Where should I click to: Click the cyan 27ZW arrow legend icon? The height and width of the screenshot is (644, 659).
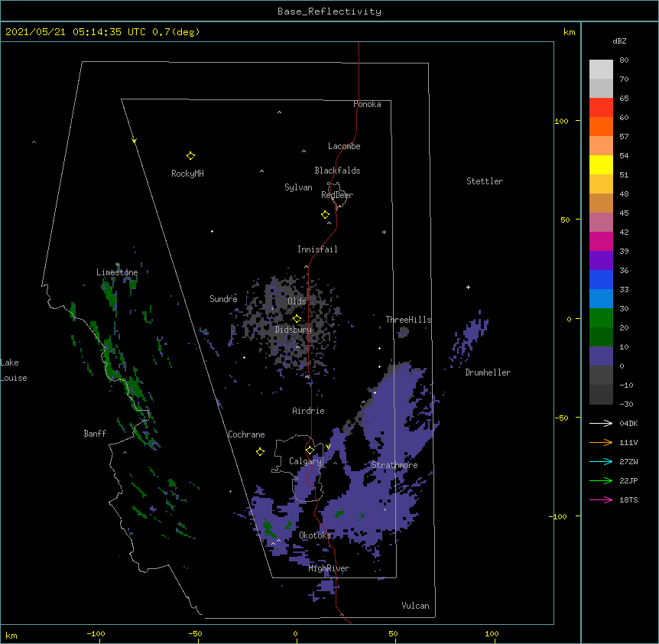[601, 461]
